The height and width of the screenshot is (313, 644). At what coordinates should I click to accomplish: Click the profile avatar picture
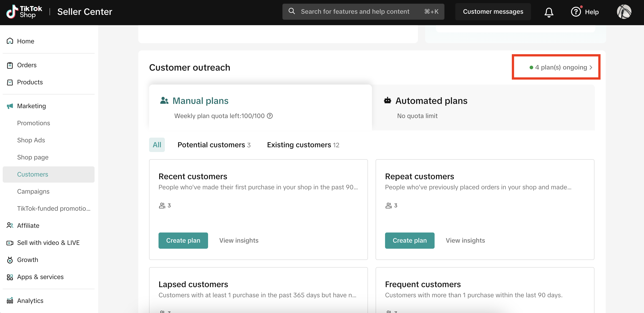point(624,12)
